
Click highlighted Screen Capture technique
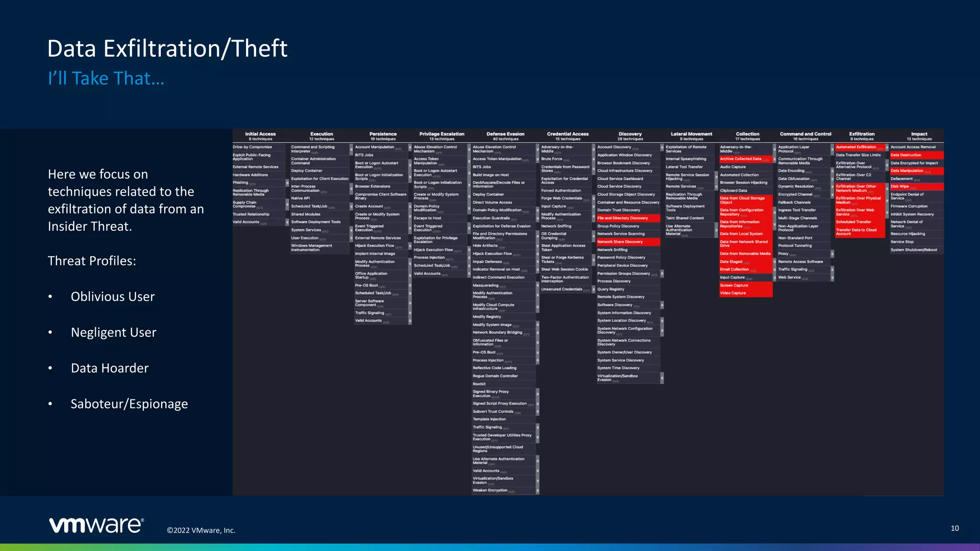(x=746, y=286)
